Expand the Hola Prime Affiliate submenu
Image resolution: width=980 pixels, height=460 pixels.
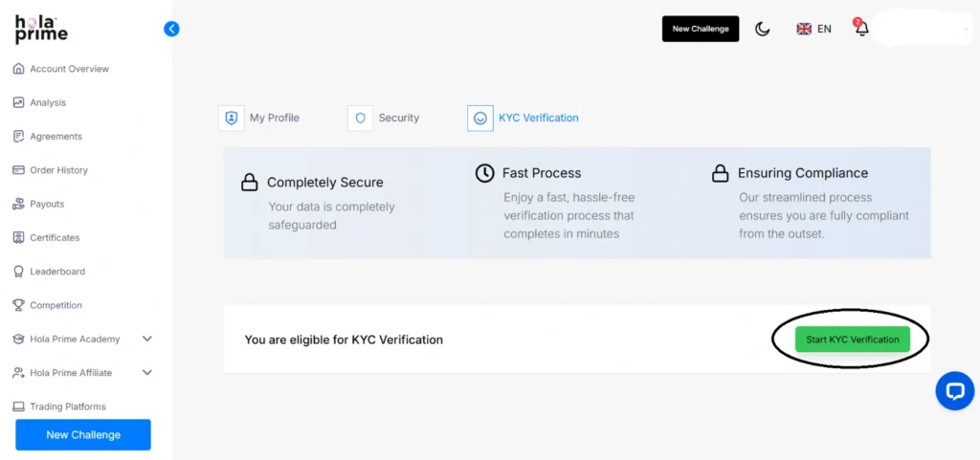[x=146, y=373]
